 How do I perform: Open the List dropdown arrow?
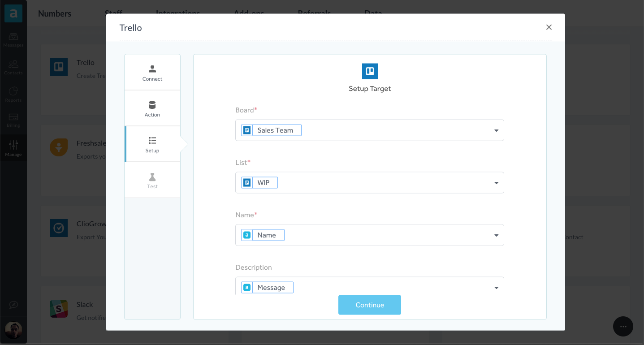click(496, 183)
